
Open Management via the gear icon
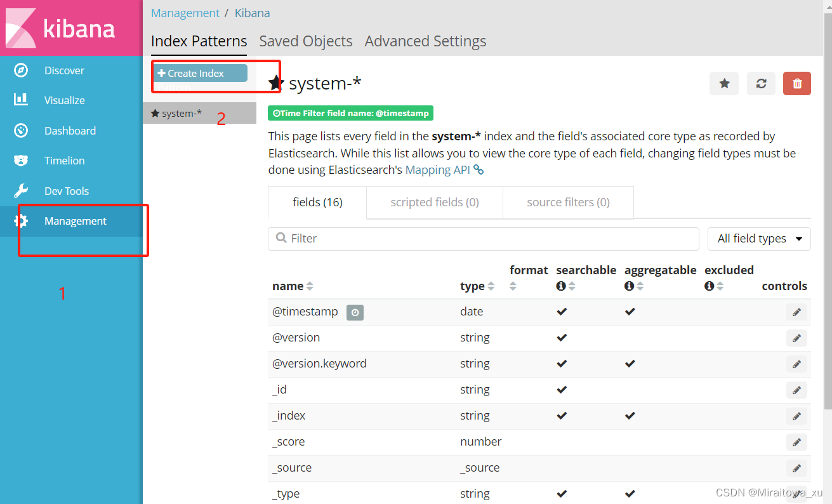(x=21, y=221)
